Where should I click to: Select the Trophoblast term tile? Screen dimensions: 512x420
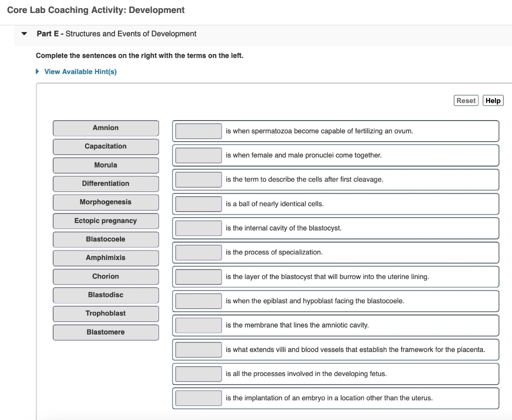105,313
